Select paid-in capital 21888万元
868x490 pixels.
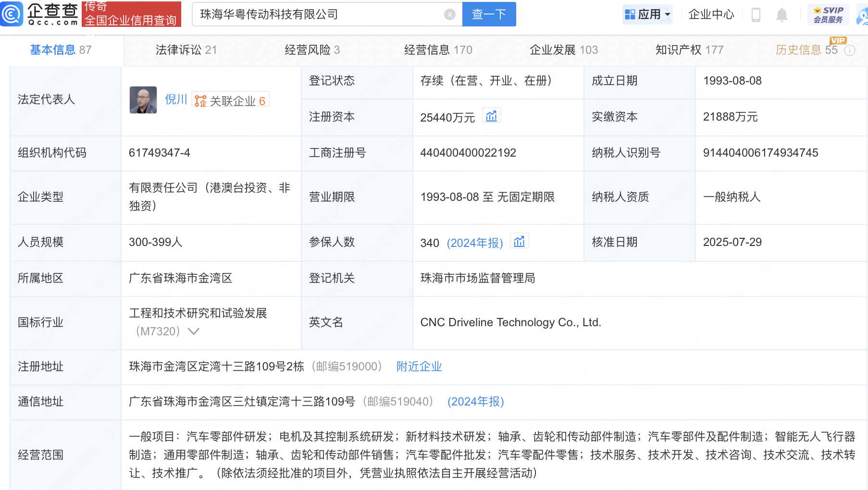coord(731,117)
